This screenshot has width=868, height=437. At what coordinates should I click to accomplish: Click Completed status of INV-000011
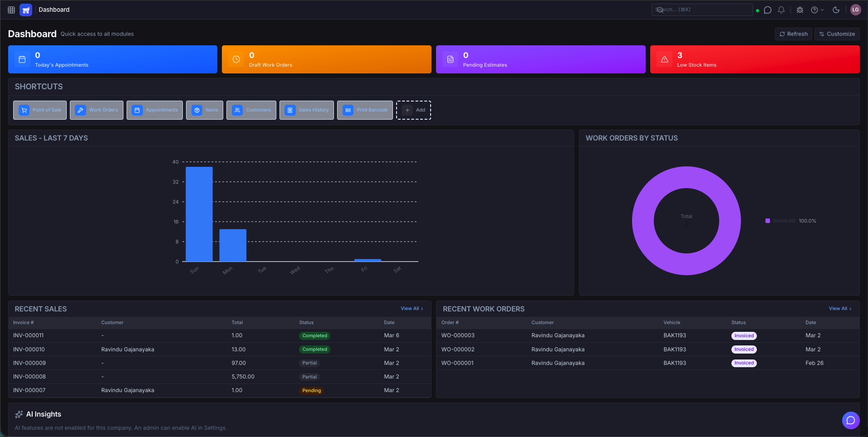(314, 336)
